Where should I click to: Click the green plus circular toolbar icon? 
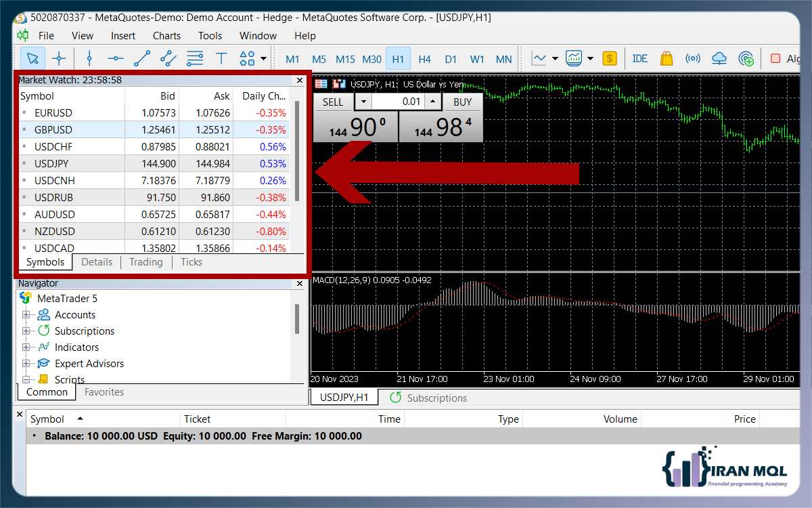(746, 59)
